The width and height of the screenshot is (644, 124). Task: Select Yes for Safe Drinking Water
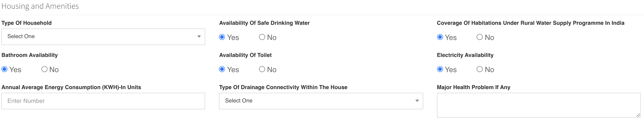click(222, 37)
